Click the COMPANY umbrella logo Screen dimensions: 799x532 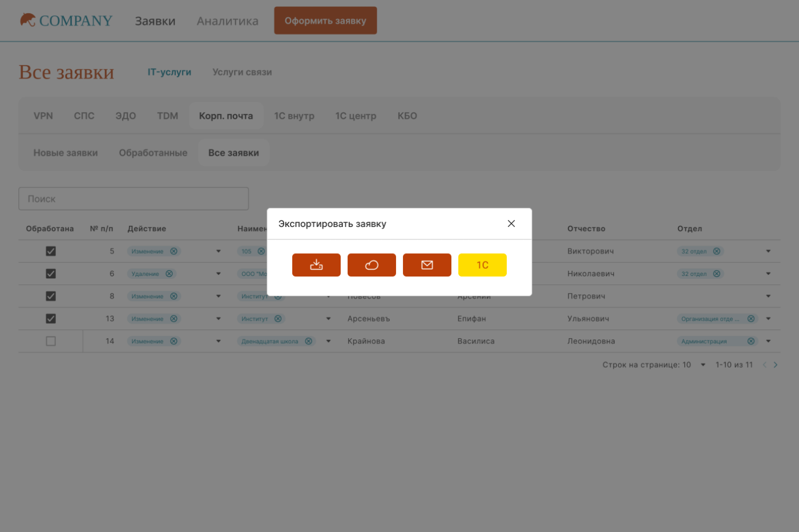click(x=66, y=21)
